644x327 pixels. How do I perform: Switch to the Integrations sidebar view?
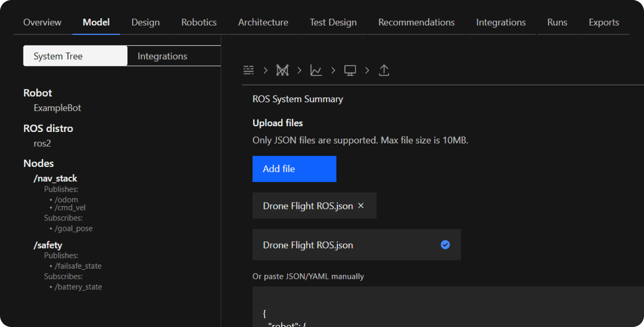(162, 56)
